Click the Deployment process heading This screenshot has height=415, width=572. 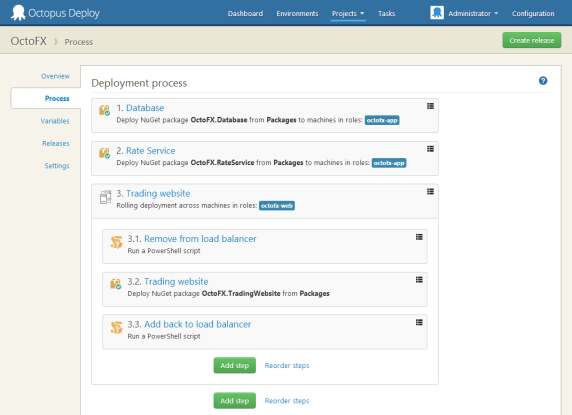point(139,83)
